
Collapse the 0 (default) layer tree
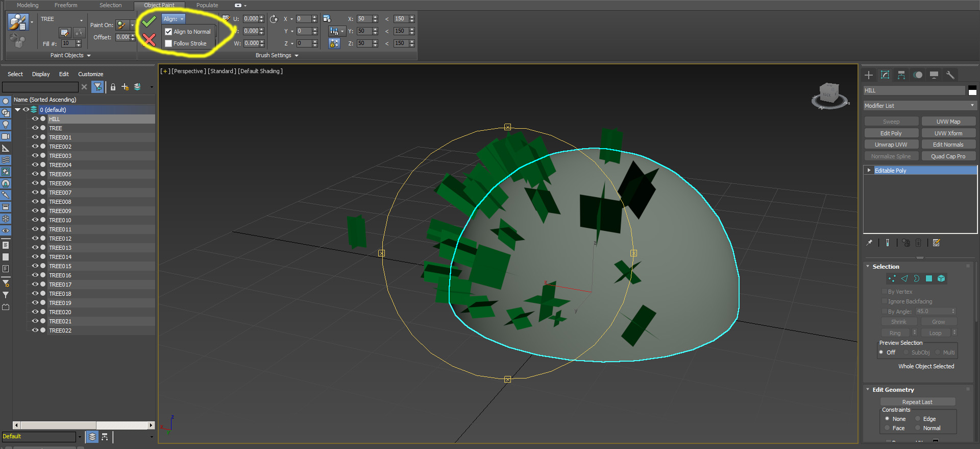click(x=18, y=110)
